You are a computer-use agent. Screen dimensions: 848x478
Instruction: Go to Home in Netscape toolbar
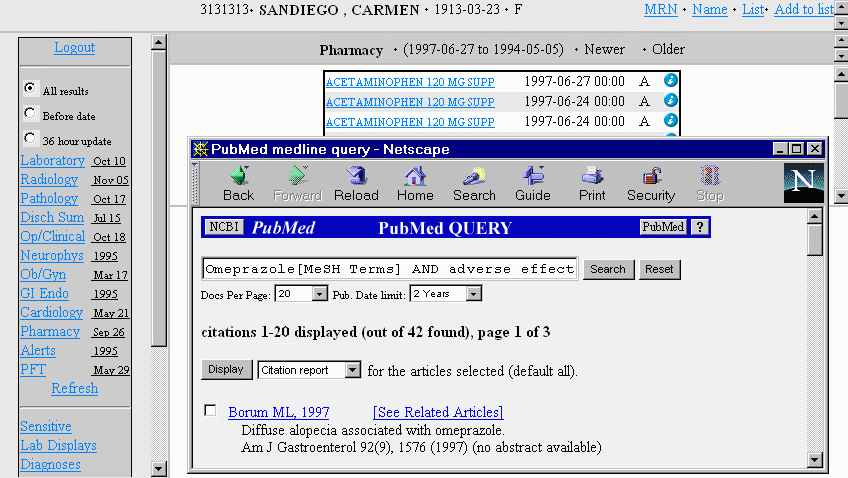415,183
